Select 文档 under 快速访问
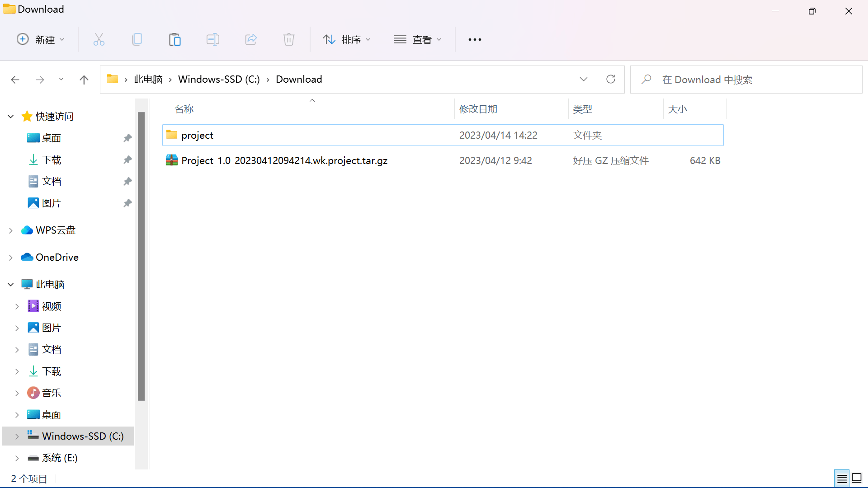868x488 pixels. [52, 182]
